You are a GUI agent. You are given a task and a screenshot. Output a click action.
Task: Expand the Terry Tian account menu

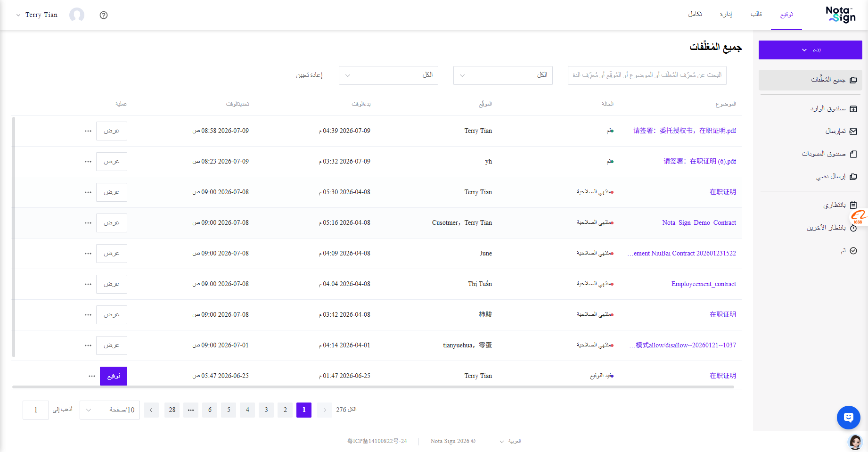pos(37,15)
